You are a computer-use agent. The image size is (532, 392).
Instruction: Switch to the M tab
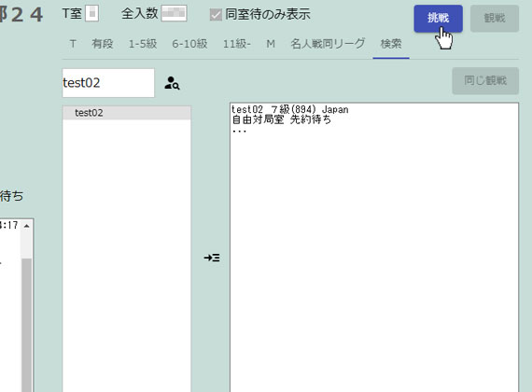271,44
